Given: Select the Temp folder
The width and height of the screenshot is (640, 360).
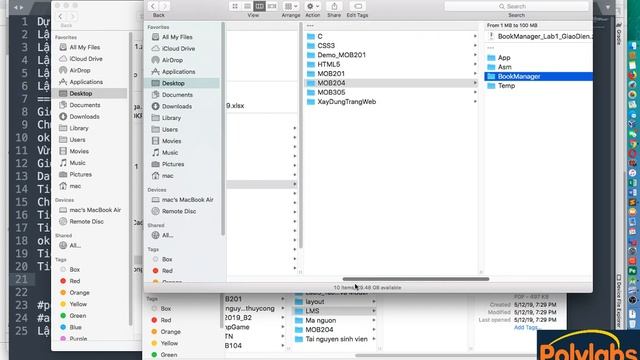Looking at the screenshot, I should pyautogui.click(x=506, y=86).
